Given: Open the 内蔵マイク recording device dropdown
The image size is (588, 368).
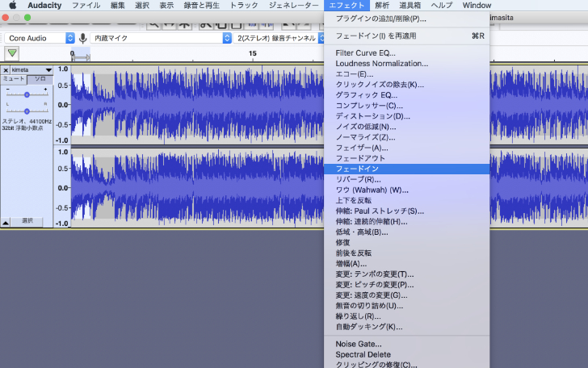Looking at the screenshot, I should 161,38.
